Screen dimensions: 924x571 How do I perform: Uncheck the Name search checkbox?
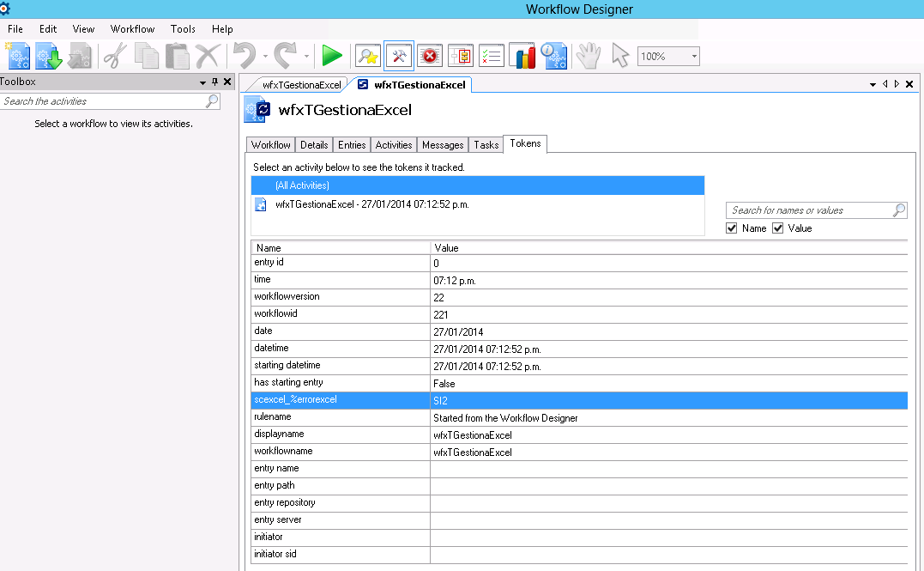pyautogui.click(x=732, y=228)
